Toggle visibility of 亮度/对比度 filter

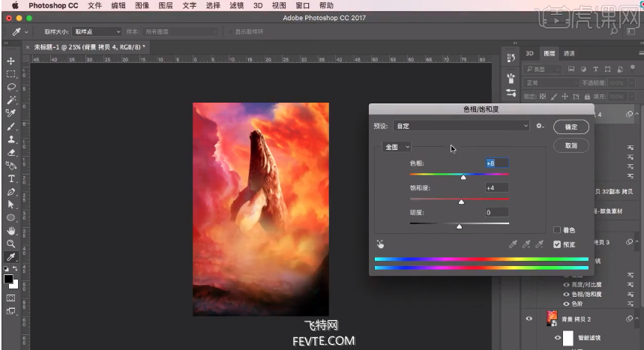[x=566, y=284]
